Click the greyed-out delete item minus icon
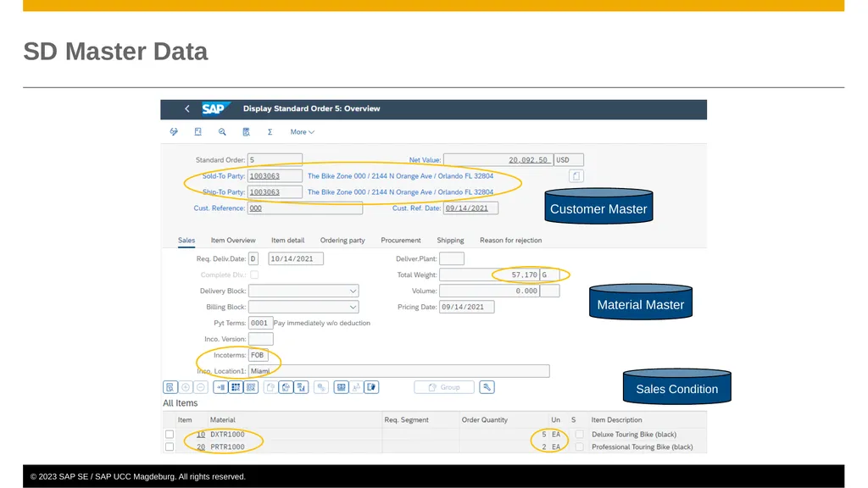The image size is (868, 488). (201, 387)
